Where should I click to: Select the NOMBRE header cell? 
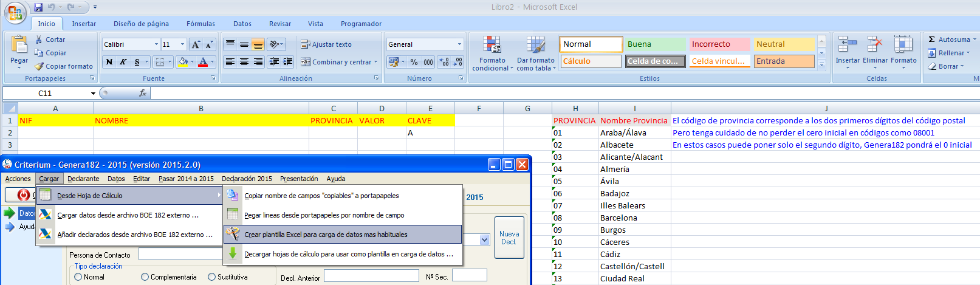click(201, 120)
